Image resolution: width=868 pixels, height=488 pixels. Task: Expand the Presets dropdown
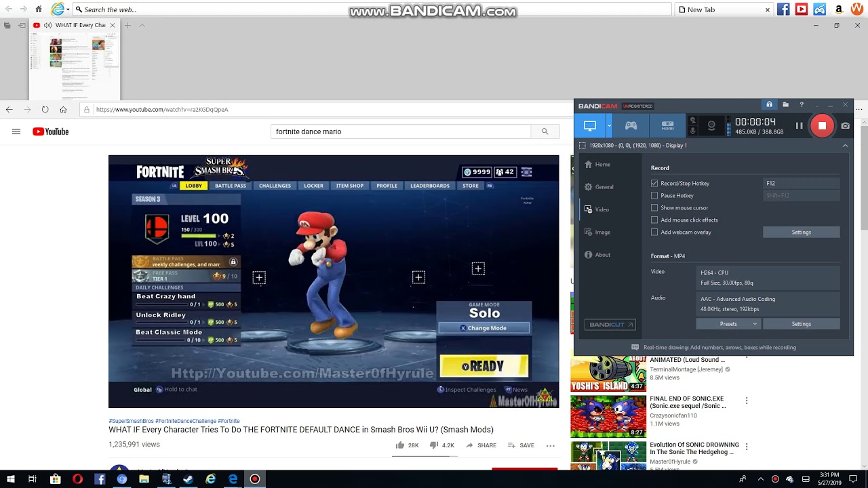click(x=728, y=324)
